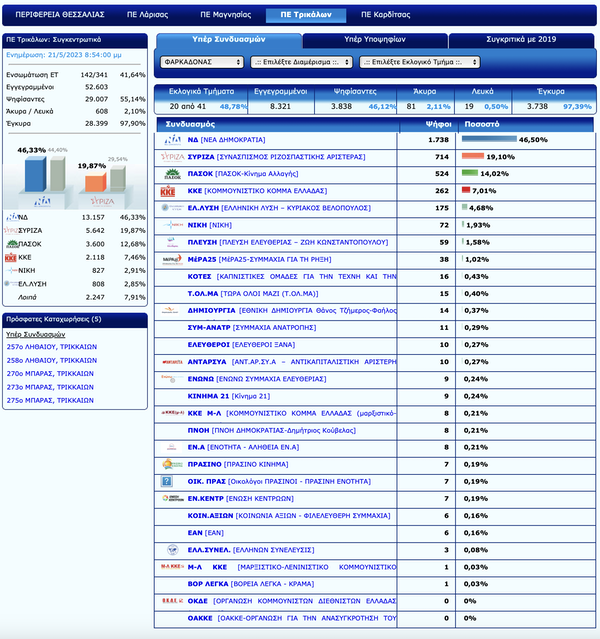Switch to ΠΕΡΙΦΕΡΕΙΑ ΘΕΣΣΑΛΙΑΣ tab

tap(60, 15)
